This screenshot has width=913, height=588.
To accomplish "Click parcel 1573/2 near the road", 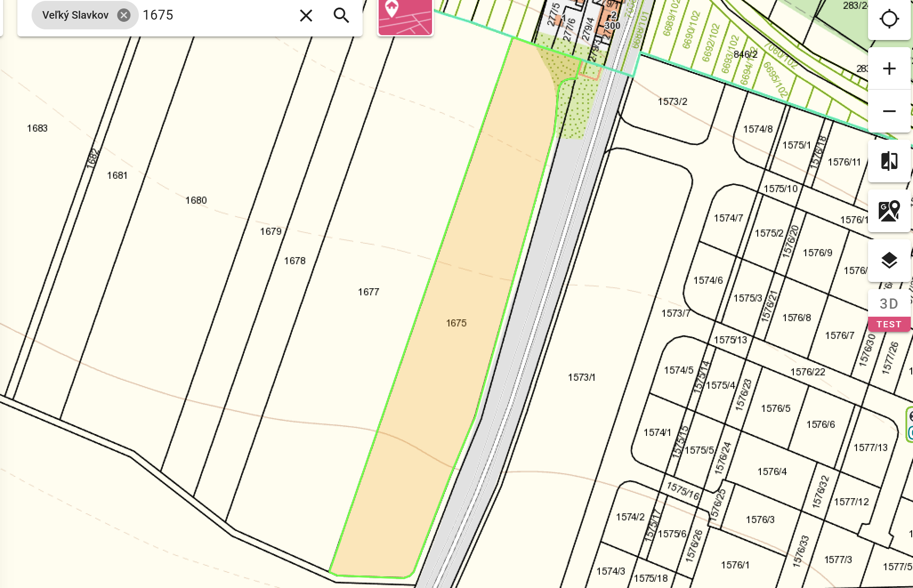I will pyautogui.click(x=672, y=101).
